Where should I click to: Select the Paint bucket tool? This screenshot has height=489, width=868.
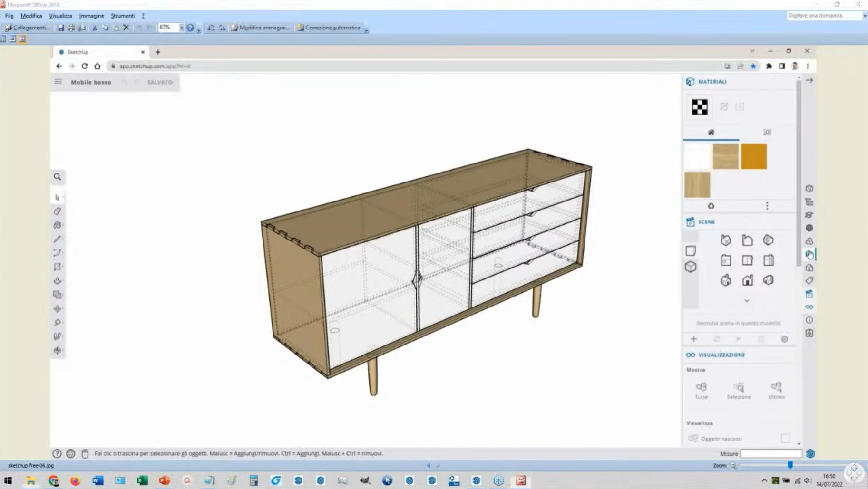(x=58, y=225)
